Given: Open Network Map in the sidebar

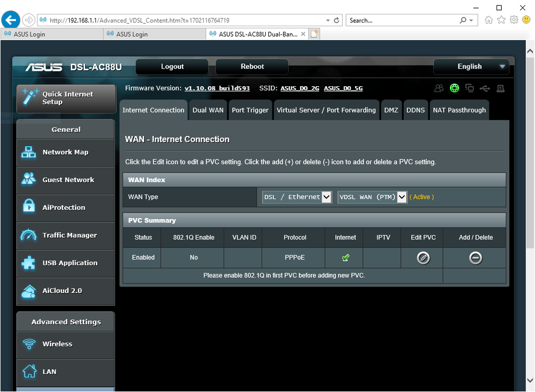Looking at the screenshot, I should (x=65, y=153).
